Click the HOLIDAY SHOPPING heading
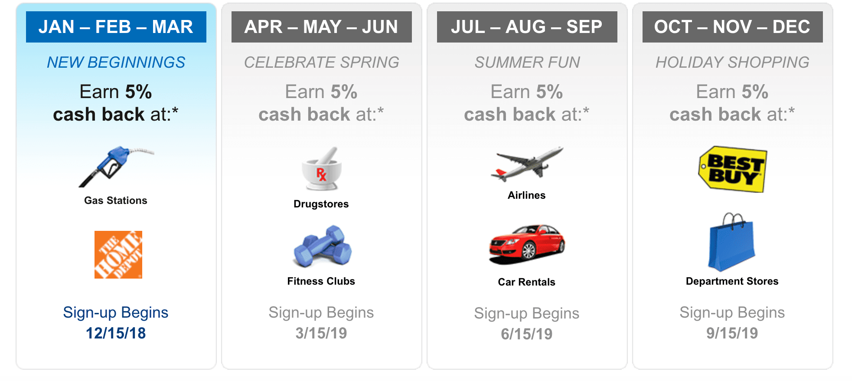Image resolution: width=868 pixels, height=381 pixels. tap(733, 62)
